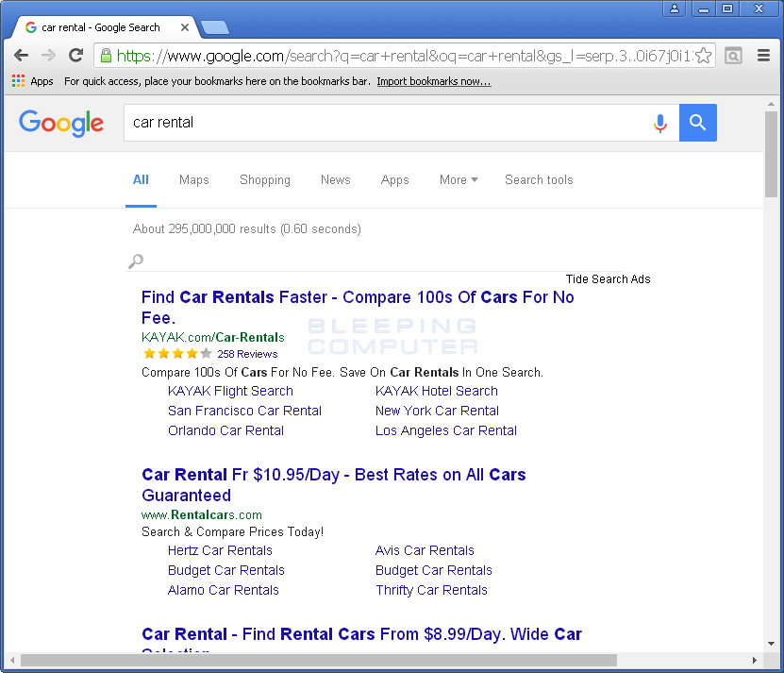784x673 pixels.
Task: Click the www.Rentalcars.com green URL
Action: click(x=202, y=514)
